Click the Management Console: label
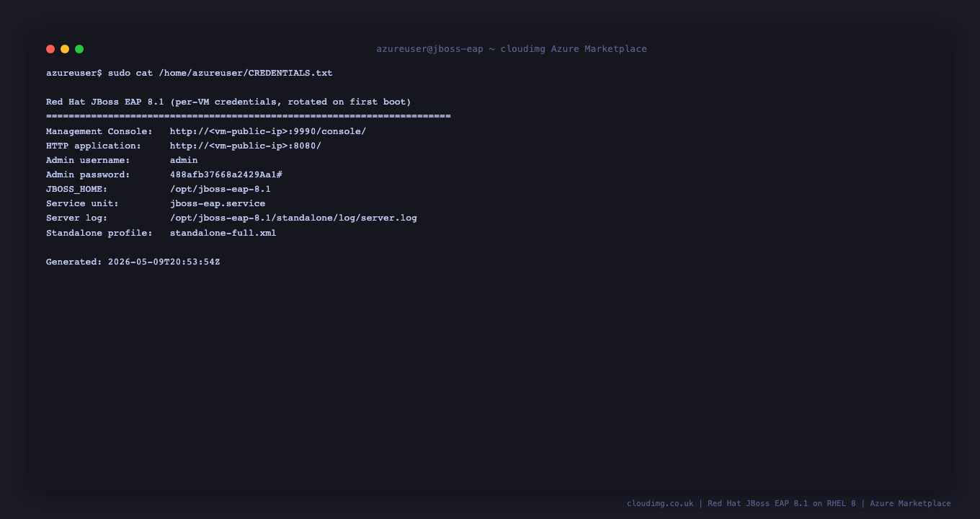 (99, 131)
